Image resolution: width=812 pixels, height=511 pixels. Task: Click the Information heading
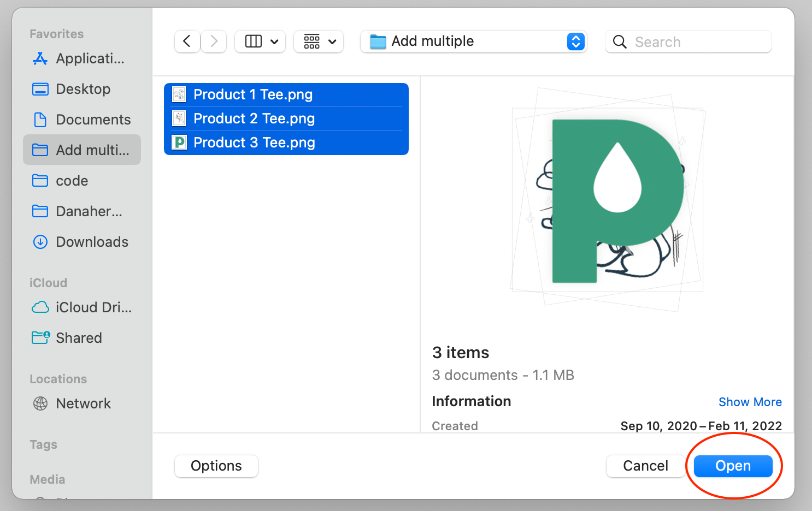coord(472,401)
